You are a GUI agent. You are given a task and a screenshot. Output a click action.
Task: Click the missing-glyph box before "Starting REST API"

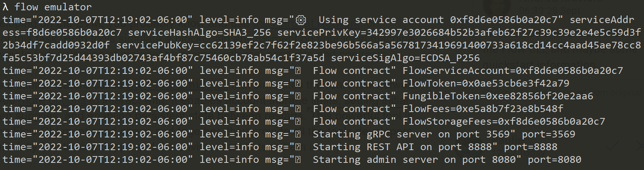pyautogui.click(x=298, y=147)
